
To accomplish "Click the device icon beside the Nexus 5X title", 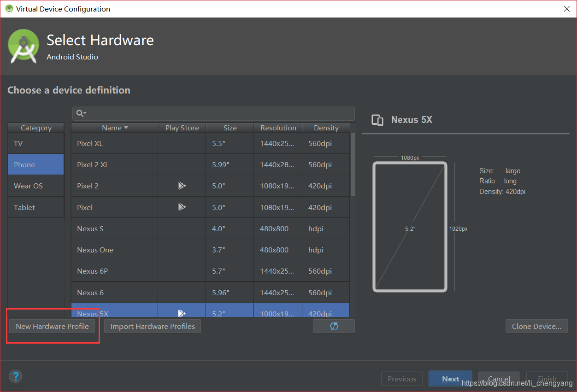I will [377, 120].
